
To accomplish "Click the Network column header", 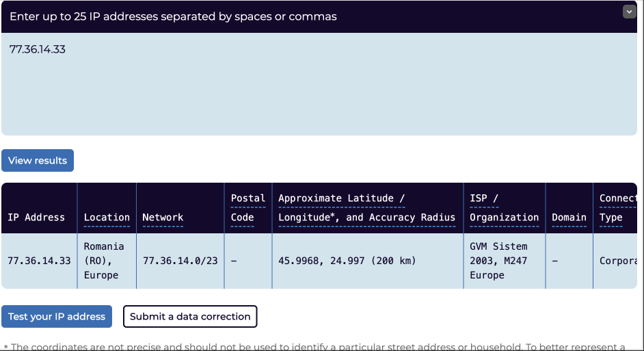I will click(163, 218).
